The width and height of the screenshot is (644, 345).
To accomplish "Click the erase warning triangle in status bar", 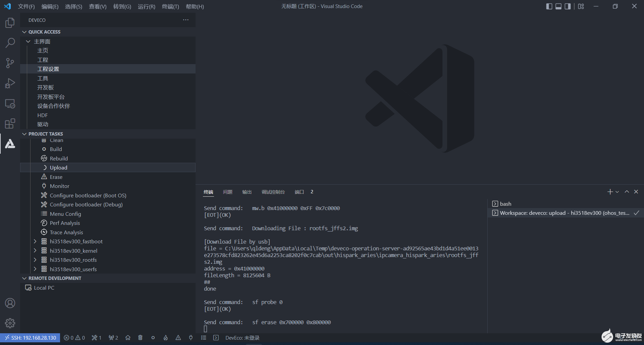I will pyautogui.click(x=178, y=338).
